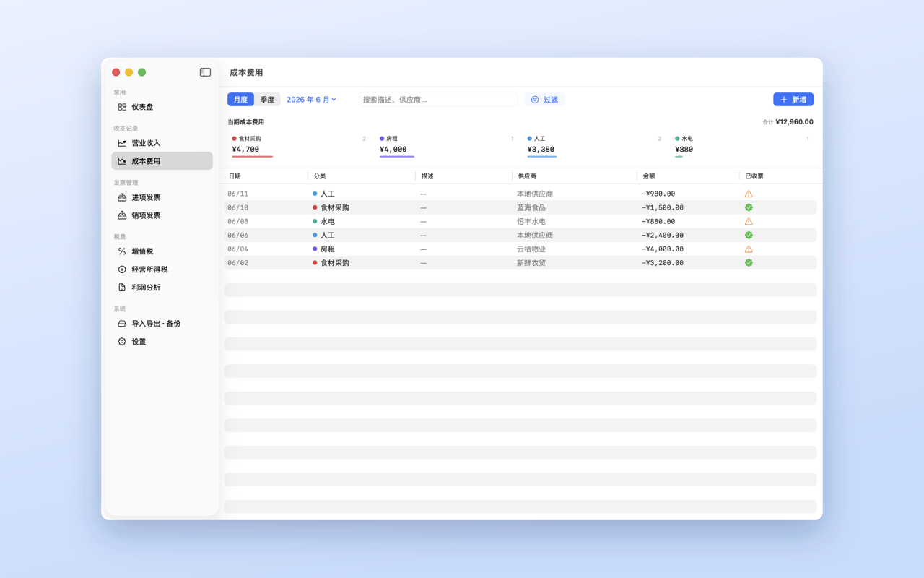Click the 进项发票 inbox icon
The height and width of the screenshot is (578, 924).
point(122,197)
